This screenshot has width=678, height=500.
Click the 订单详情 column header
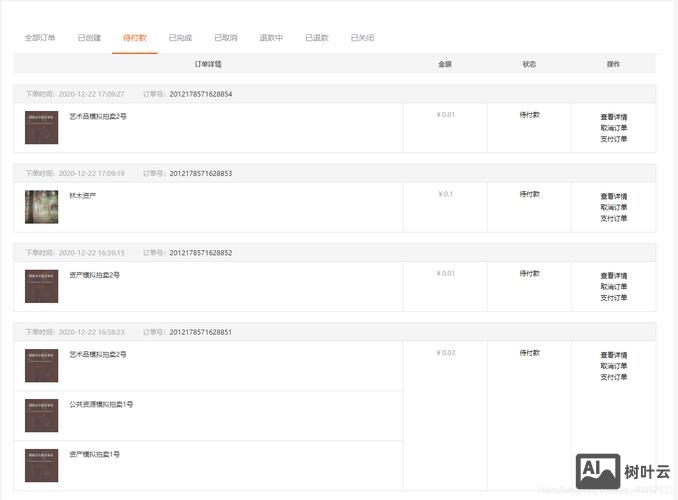pyautogui.click(x=208, y=64)
